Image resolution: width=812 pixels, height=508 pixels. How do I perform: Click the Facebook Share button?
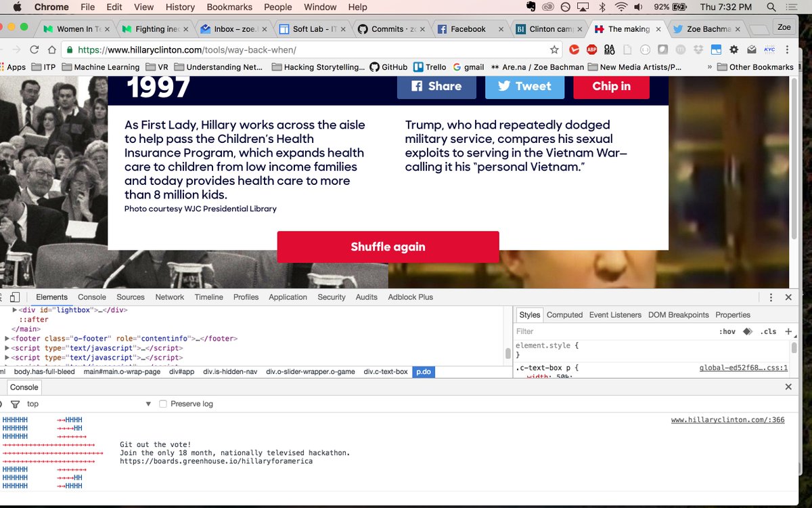(x=436, y=86)
